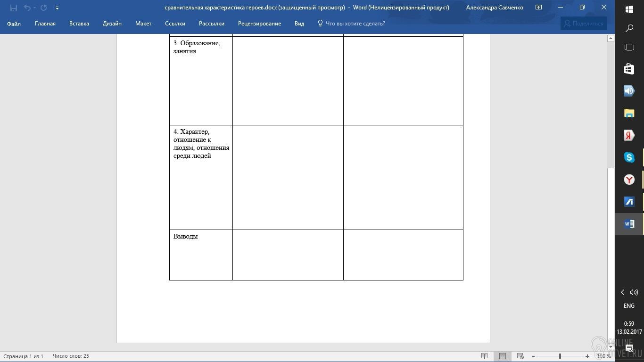Screen dimensions: 644x362
Task: Click the 'Что вы хотите сделать?' search box
Action: [351, 24]
